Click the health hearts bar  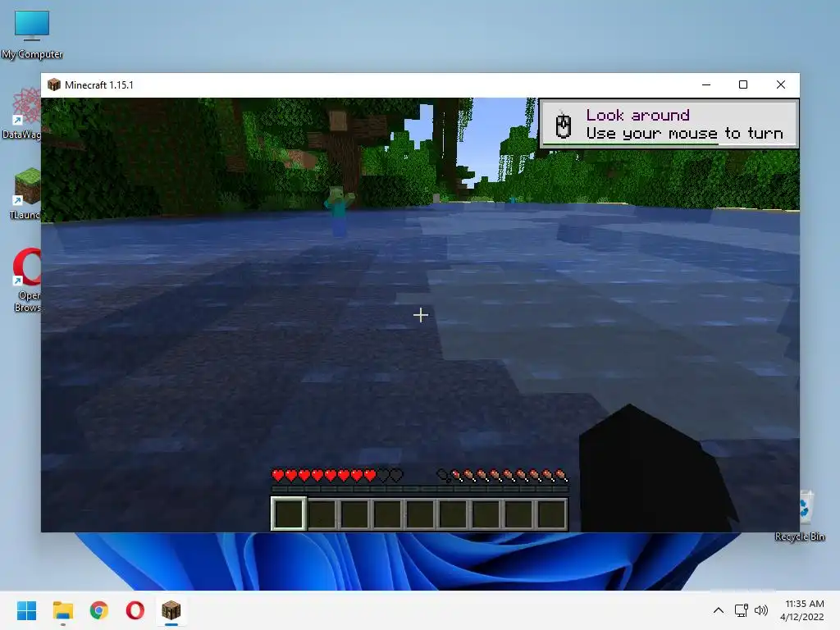337,475
